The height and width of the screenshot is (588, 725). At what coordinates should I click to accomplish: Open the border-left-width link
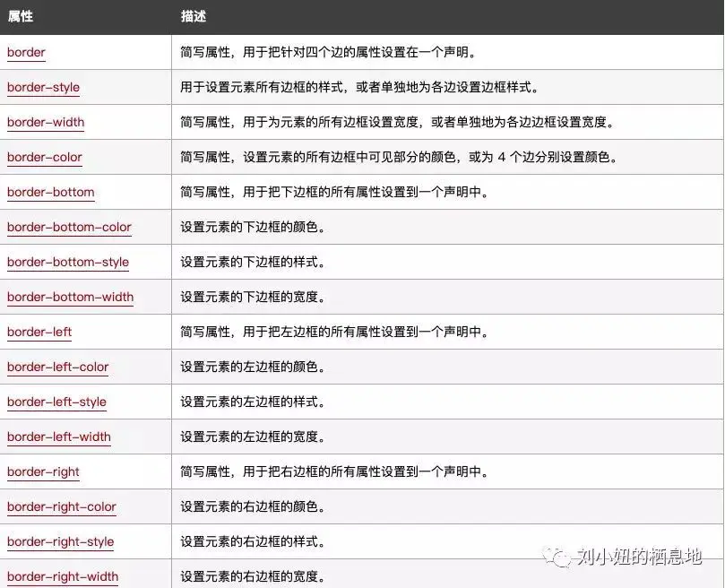click(59, 437)
